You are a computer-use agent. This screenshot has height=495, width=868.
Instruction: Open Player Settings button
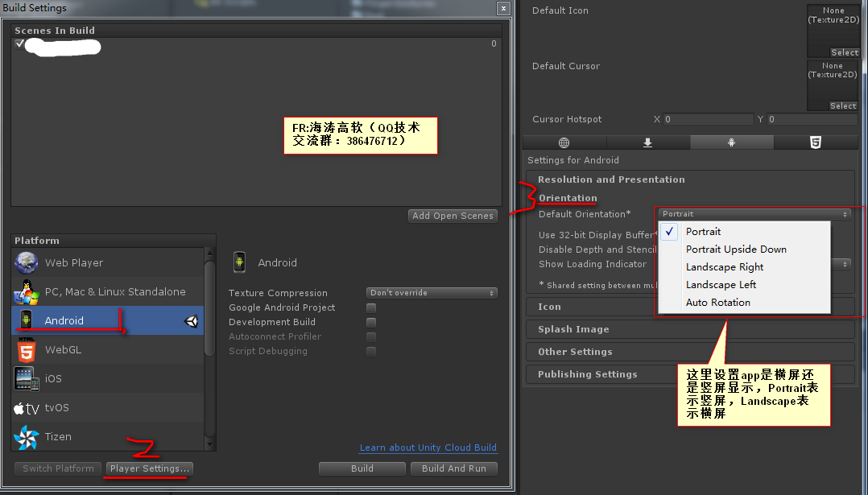tap(150, 468)
